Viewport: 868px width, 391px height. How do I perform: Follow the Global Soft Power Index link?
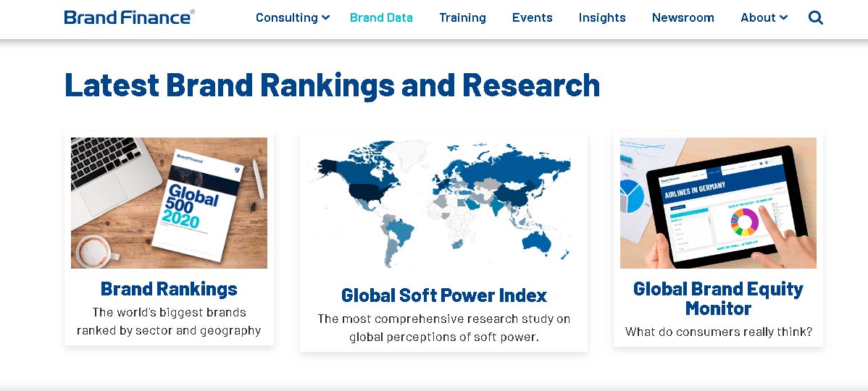tap(444, 295)
